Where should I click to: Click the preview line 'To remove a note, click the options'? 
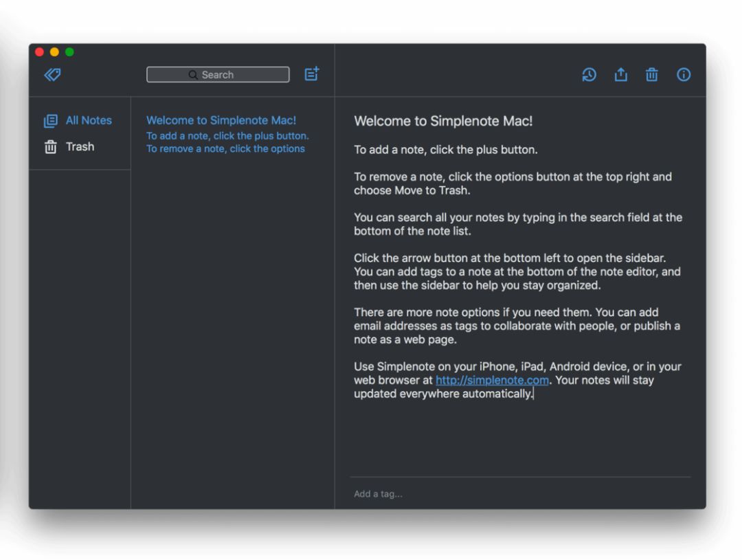click(226, 148)
